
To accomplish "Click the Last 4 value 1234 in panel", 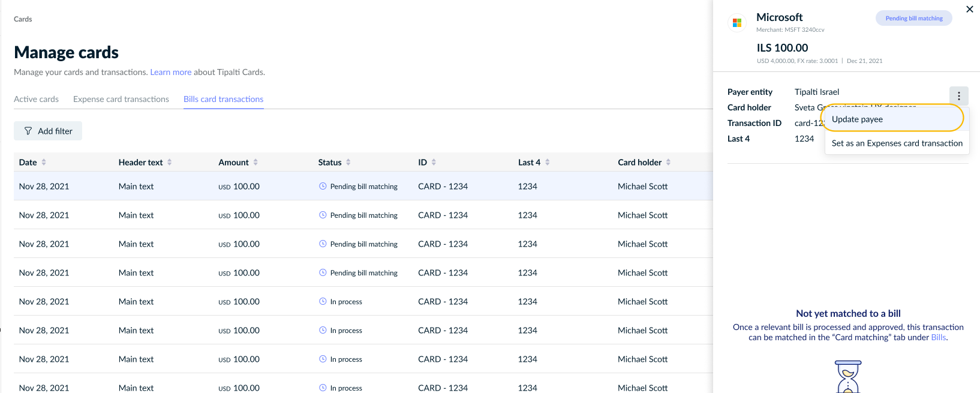I will 804,139.
